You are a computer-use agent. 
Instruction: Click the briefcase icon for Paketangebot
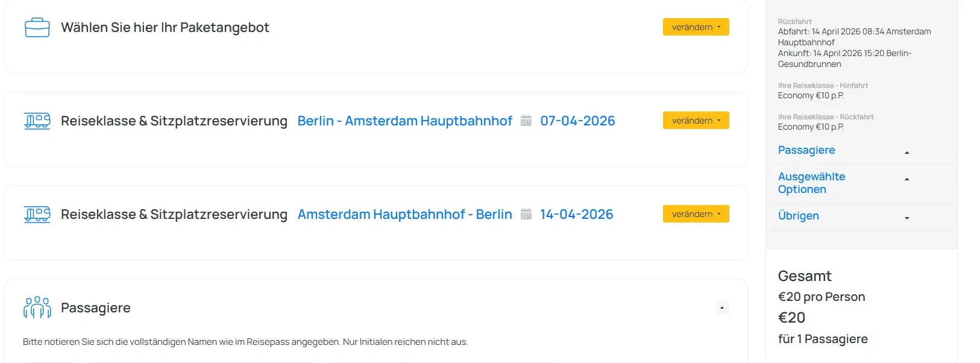click(37, 27)
